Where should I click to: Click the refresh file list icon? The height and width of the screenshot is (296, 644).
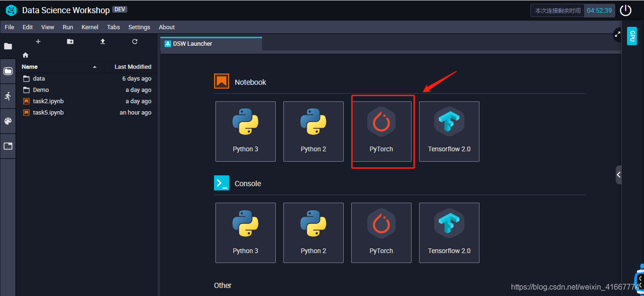pos(135,41)
